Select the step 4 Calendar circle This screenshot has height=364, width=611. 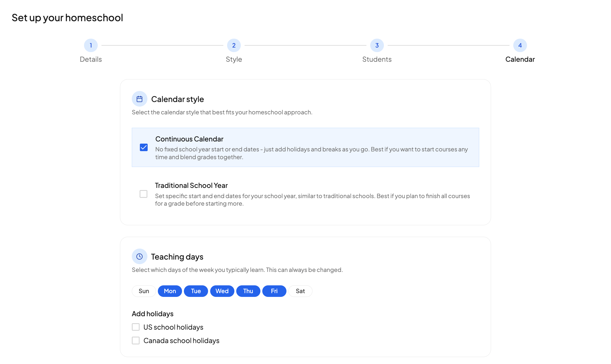[x=520, y=45]
